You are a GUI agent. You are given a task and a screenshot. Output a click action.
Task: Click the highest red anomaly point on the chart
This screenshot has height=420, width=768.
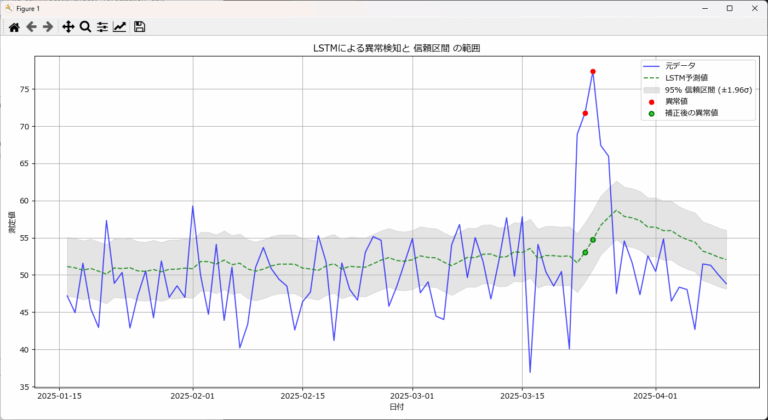(x=593, y=71)
